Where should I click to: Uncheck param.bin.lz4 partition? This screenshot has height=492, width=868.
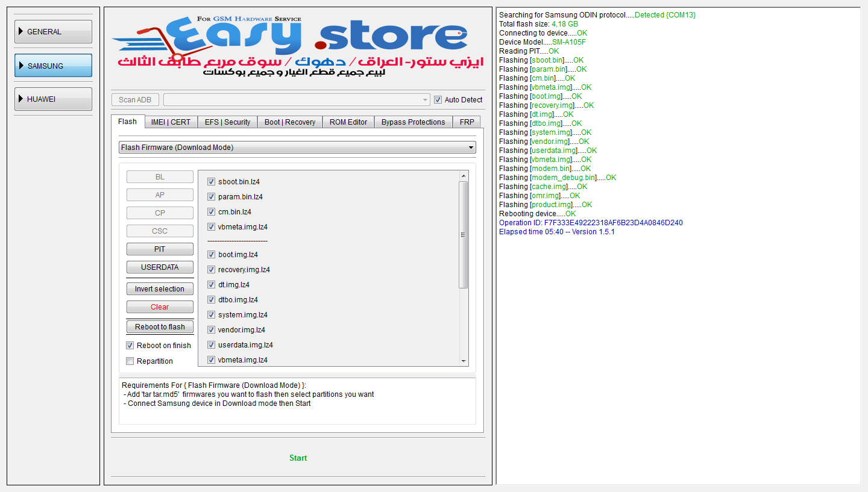click(x=211, y=197)
